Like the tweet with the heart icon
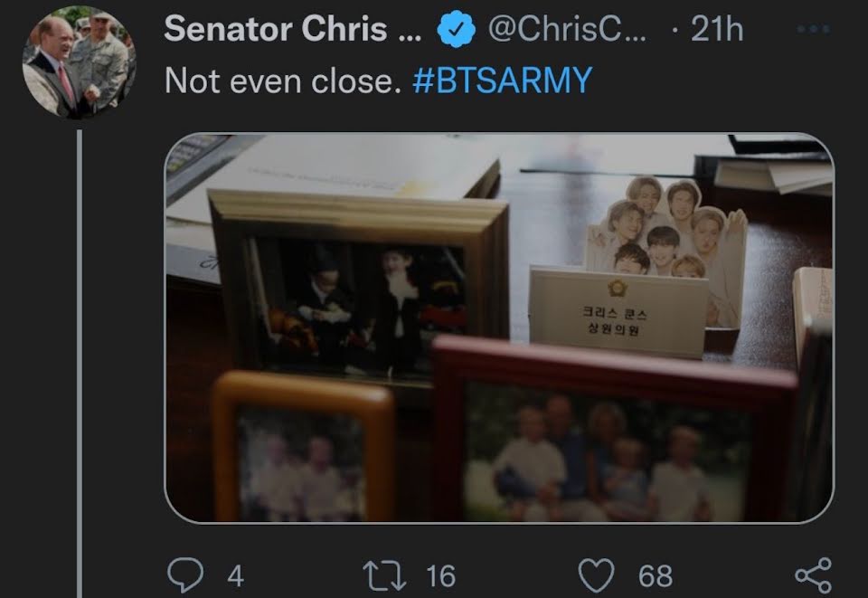868x598 pixels. pos(596,575)
